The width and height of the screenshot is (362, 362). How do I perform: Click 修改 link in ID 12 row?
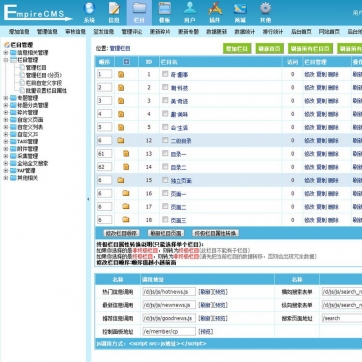click(309, 141)
